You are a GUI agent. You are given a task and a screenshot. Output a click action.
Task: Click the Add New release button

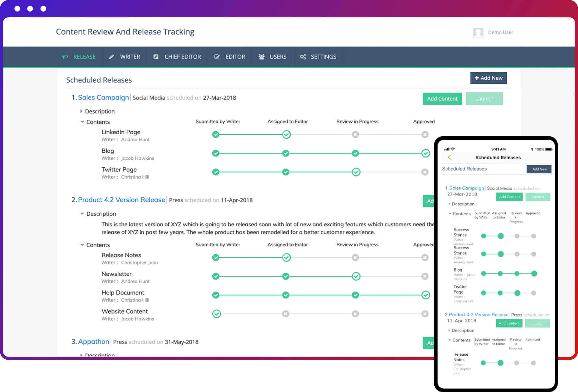tap(488, 78)
